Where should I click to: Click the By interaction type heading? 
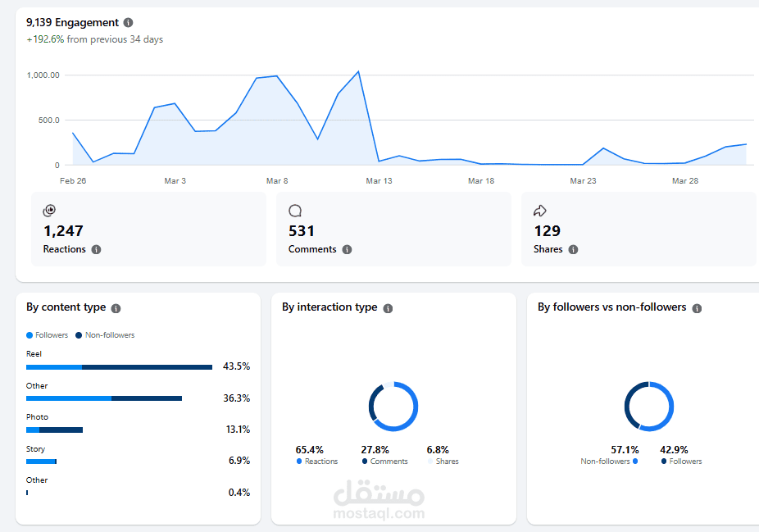click(330, 307)
